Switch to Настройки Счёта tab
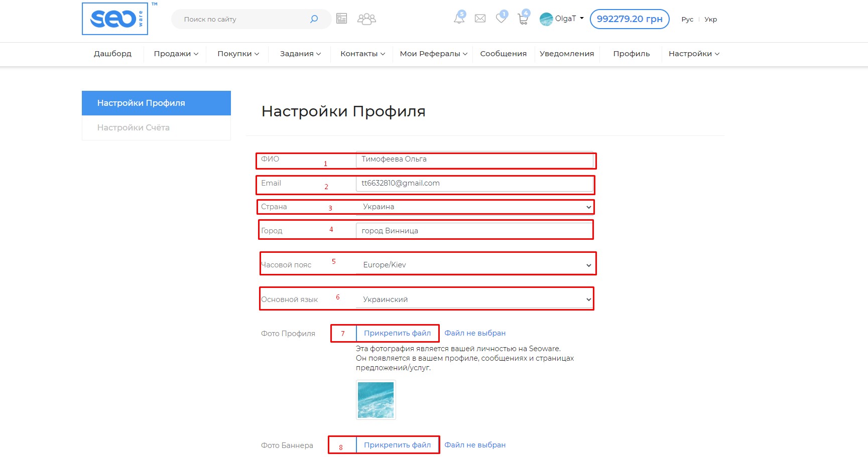This screenshot has width=868, height=457. 134,128
